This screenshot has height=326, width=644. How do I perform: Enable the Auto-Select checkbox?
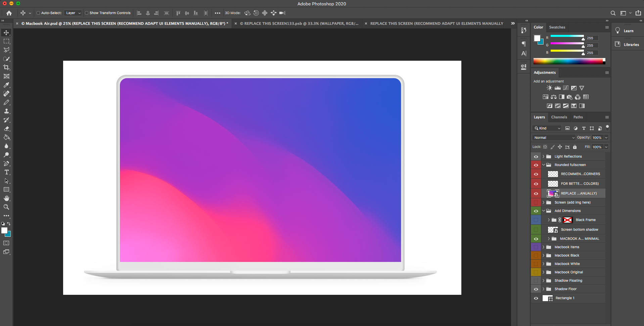pos(38,13)
